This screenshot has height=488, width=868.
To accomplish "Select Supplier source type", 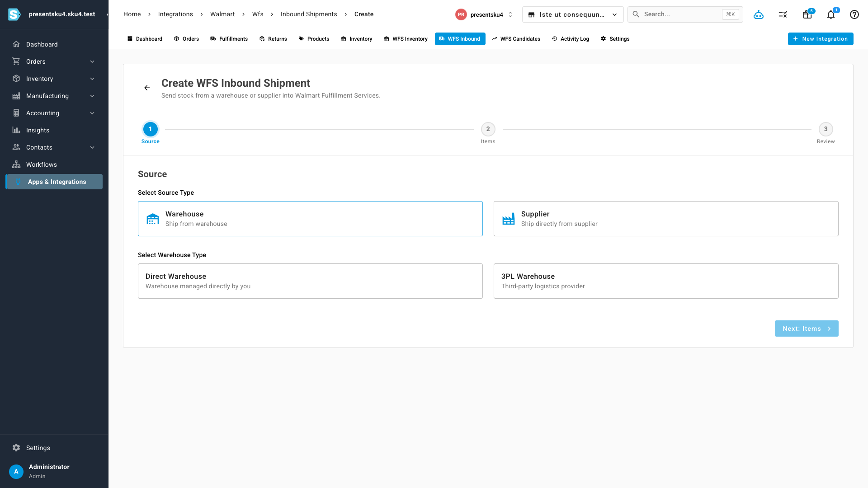I will 666,219.
